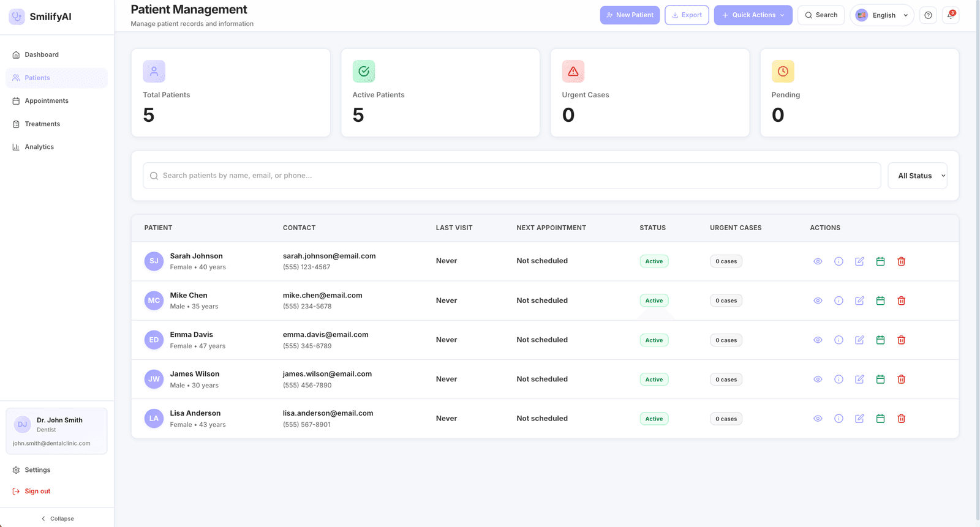View Lisa Anderson's record with eye icon
Image resolution: width=980 pixels, height=527 pixels.
tap(818, 419)
